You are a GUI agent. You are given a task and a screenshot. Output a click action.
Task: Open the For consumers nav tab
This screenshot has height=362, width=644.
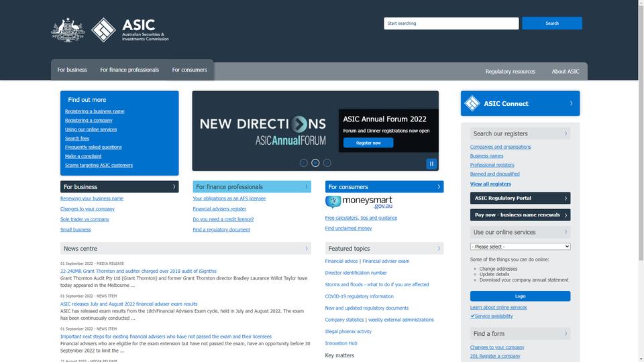point(189,70)
